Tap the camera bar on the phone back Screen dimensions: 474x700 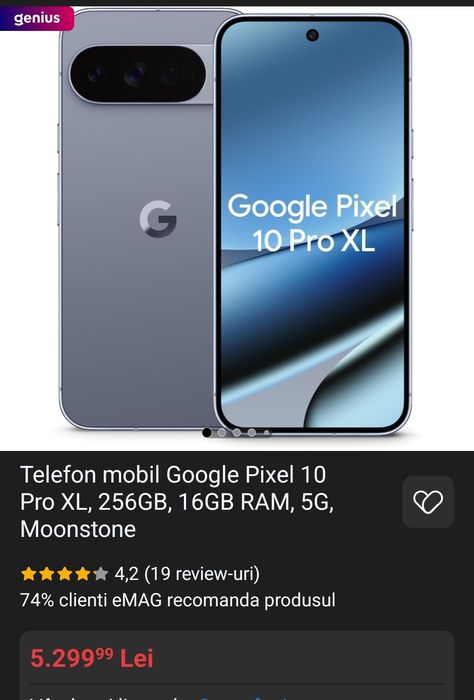(138, 74)
